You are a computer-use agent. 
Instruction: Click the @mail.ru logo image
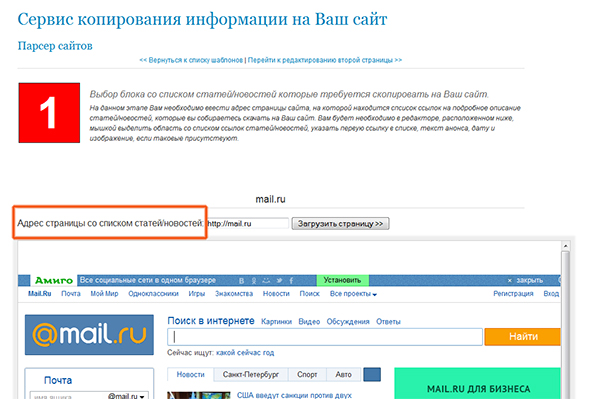[x=89, y=335]
